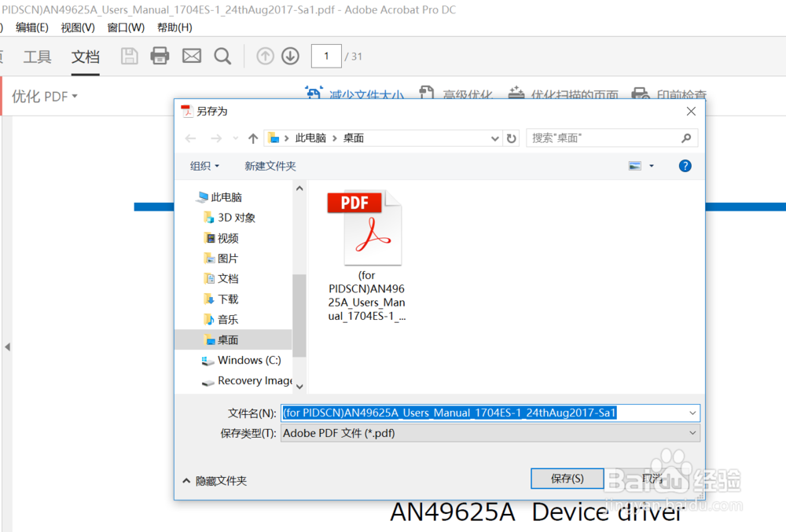
Task: Go to next page with down arrow icon
Action: (x=289, y=56)
